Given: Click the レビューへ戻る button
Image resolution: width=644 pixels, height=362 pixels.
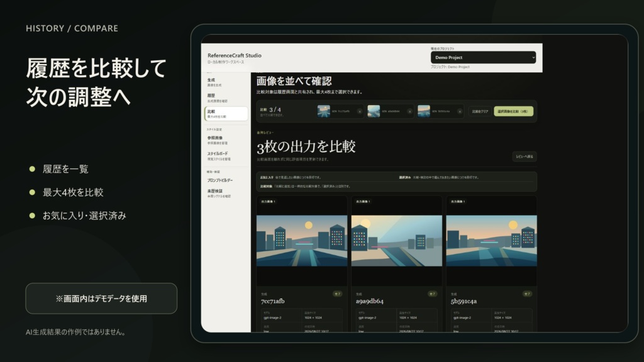Looking at the screenshot, I should pyautogui.click(x=524, y=156).
